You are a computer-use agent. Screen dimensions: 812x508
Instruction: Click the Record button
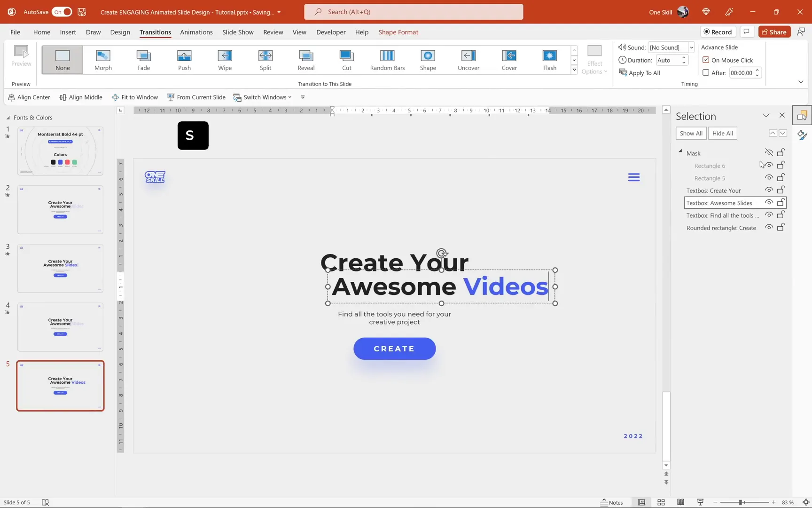pyautogui.click(x=718, y=32)
